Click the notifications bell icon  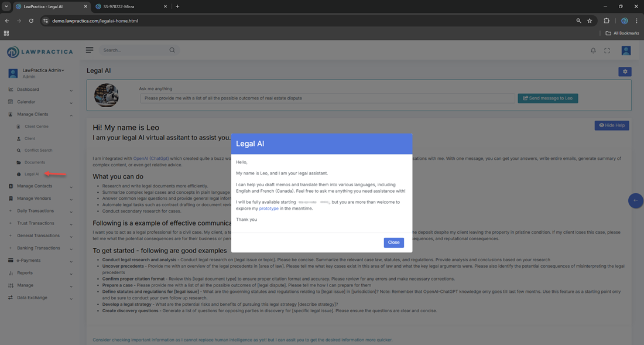[x=593, y=51]
